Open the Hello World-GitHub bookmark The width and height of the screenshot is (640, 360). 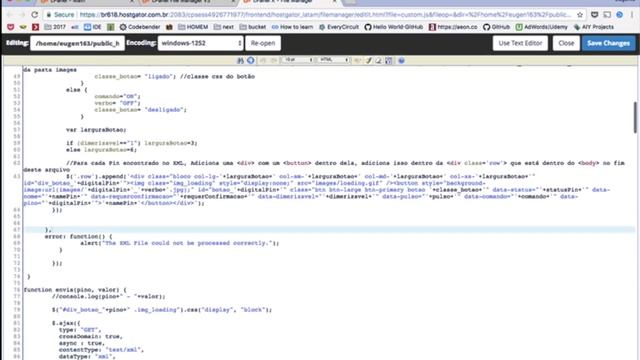(x=393, y=27)
